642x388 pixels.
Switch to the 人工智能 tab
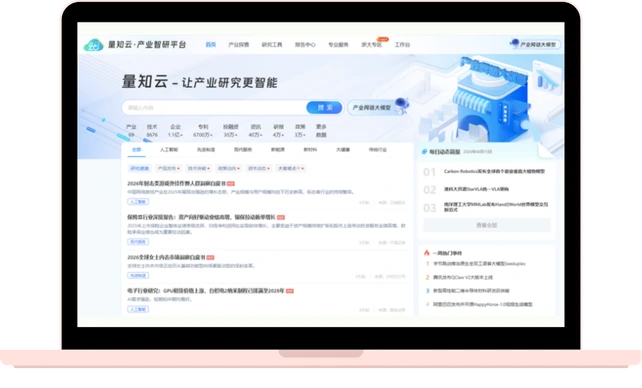coord(169,150)
